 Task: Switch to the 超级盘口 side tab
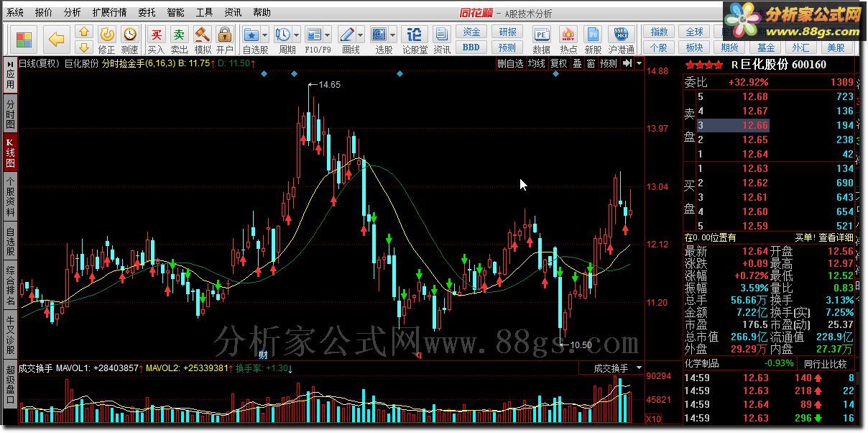pyautogui.click(x=10, y=385)
